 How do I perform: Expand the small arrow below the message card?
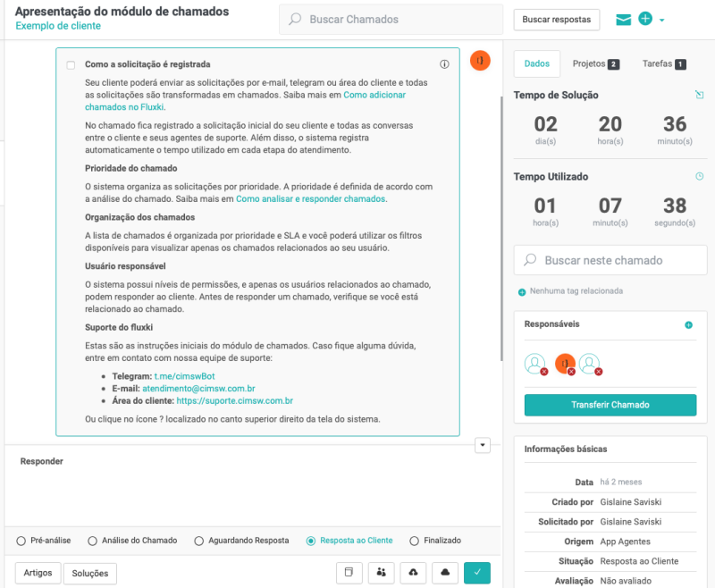point(484,445)
